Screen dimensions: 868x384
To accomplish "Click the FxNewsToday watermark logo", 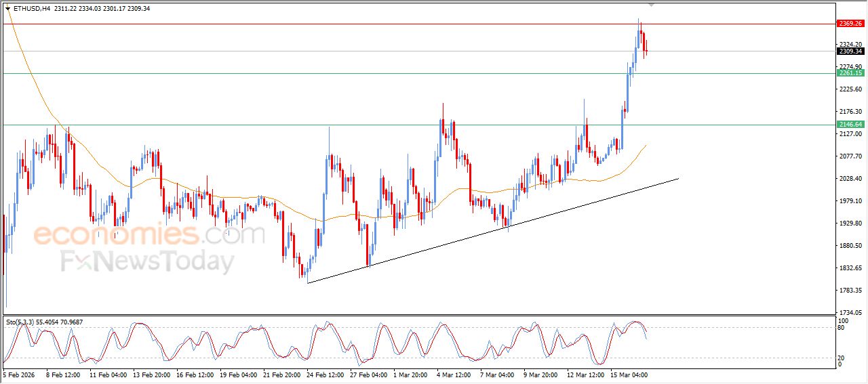I will (x=147, y=261).
